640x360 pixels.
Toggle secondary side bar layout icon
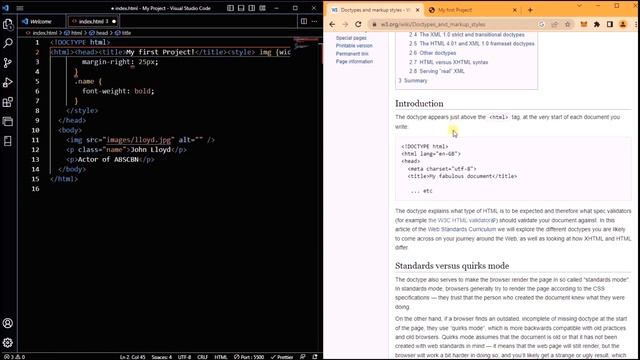252,8
